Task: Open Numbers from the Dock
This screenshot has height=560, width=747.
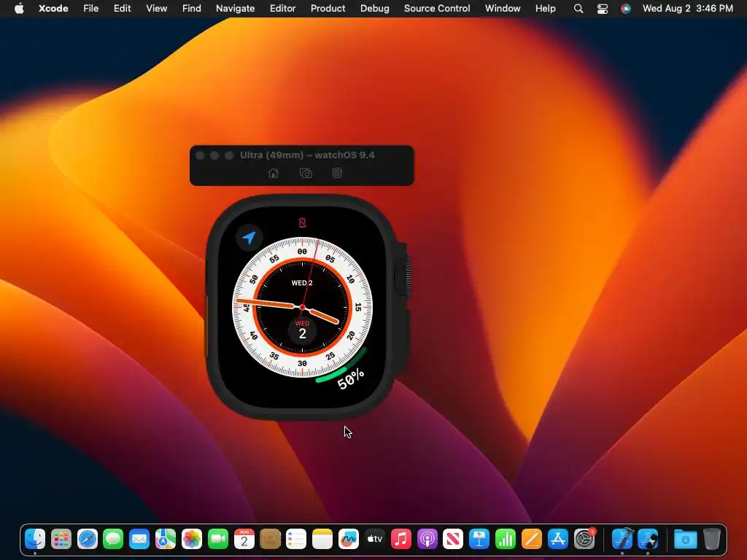Action: [506, 539]
